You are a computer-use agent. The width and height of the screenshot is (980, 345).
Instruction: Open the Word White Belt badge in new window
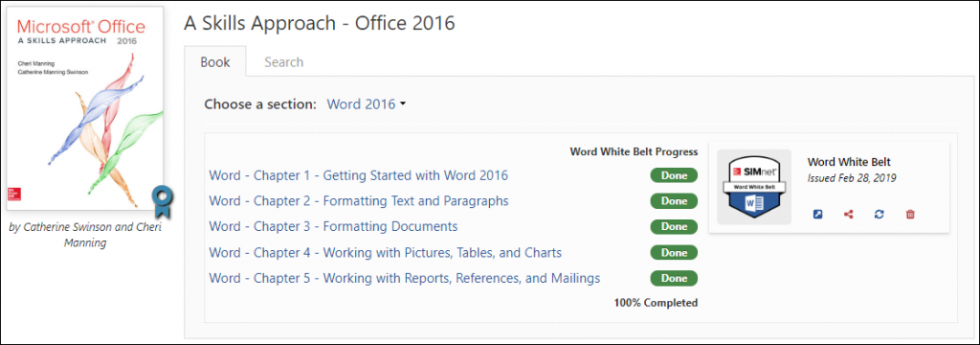pos(817,214)
